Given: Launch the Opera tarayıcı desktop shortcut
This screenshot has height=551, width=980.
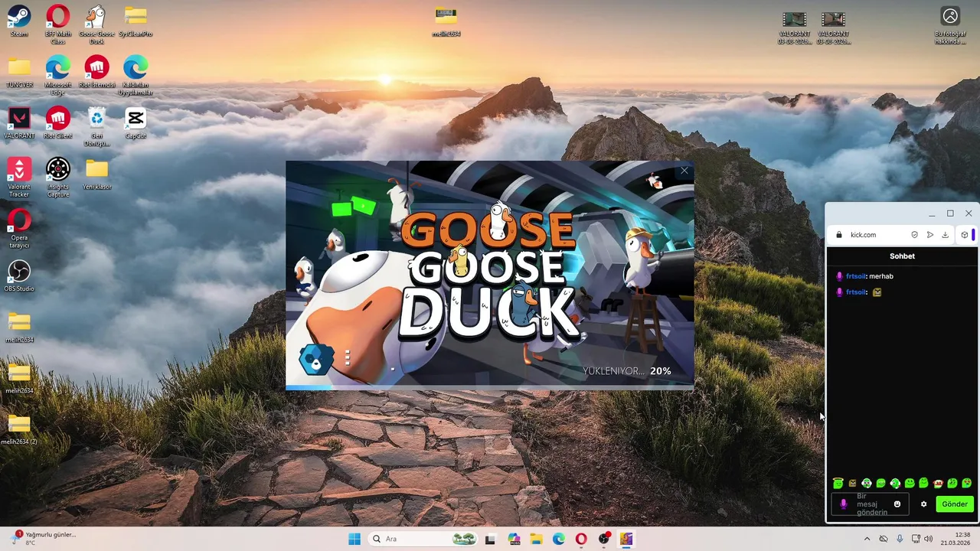Looking at the screenshot, I should coord(19,228).
